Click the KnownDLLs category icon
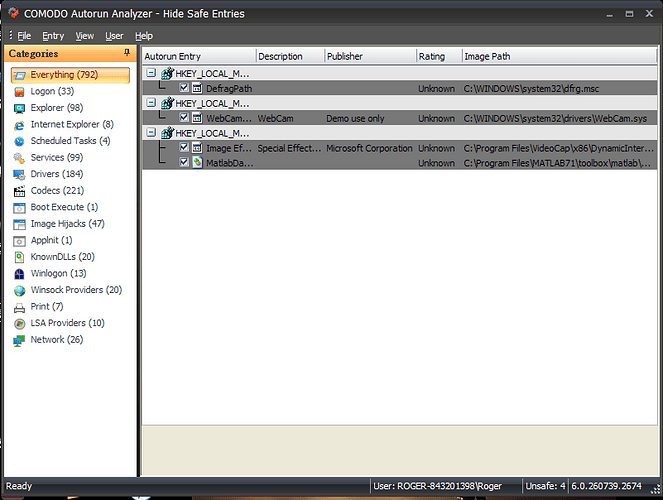This screenshot has height=500, width=663. (x=19, y=257)
